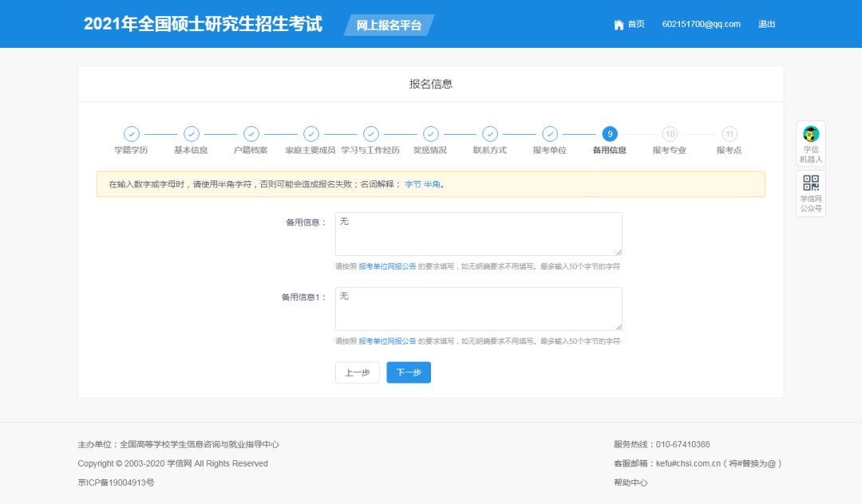Click the 上一步 button
The width and height of the screenshot is (862, 504).
[x=357, y=372]
